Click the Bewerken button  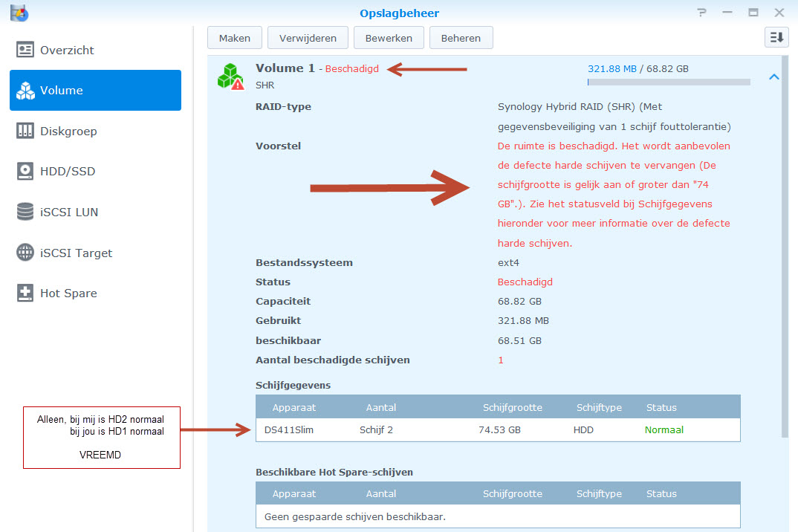(389, 38)
